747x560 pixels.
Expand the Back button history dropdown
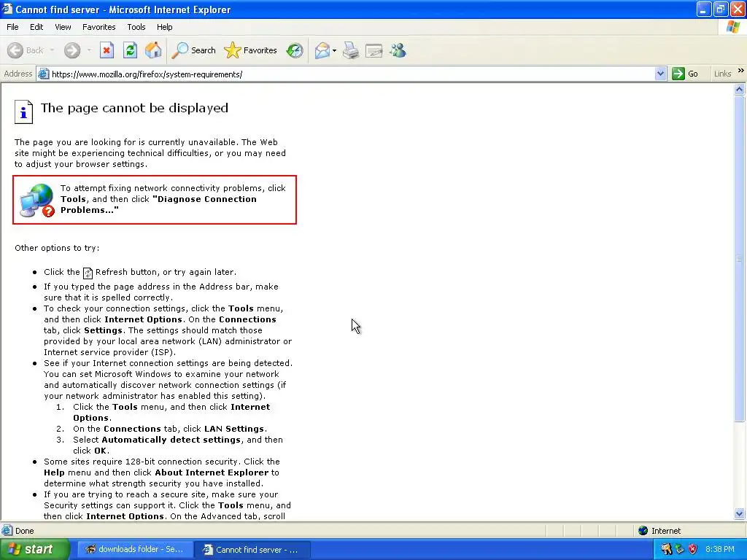pyautogui.click(x=52, y=50)
